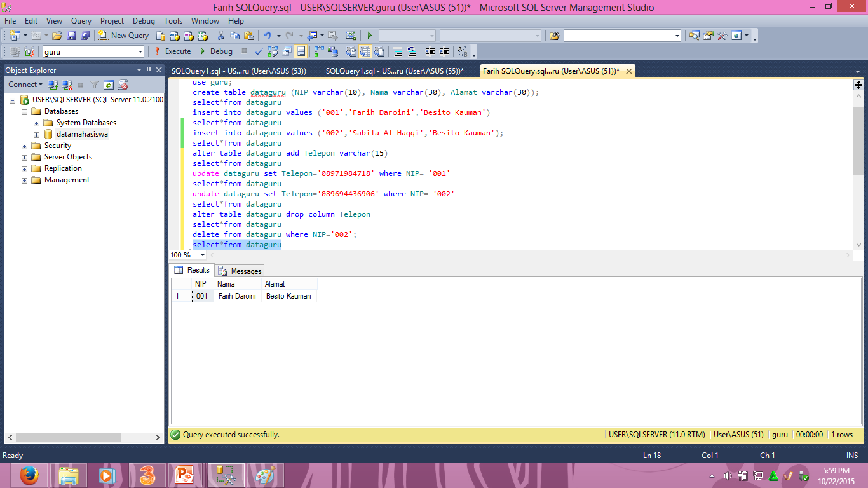Viewport: 868px width, 488px height.
Task: Click the Database Engine Query icon
Action: (x=161, y=36)
